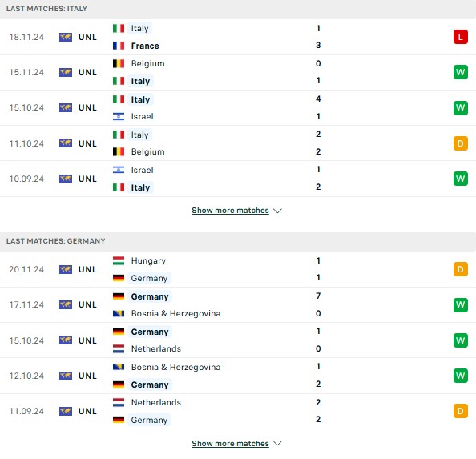Viewport: 476px width, 459px height.
Task: Click the red L badge for Italy vs France
Action: pos(460,37)
